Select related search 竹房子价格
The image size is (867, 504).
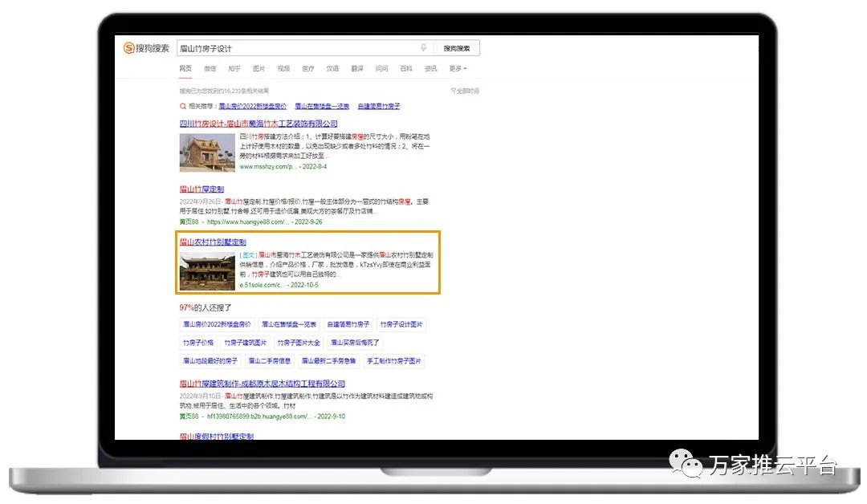(198, 343)
